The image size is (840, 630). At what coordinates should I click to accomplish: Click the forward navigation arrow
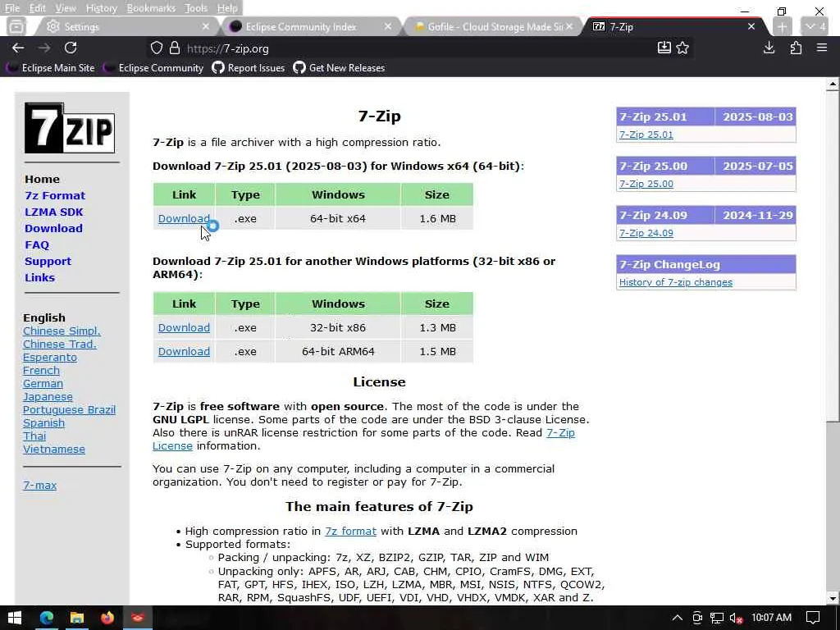pos(44,48)
